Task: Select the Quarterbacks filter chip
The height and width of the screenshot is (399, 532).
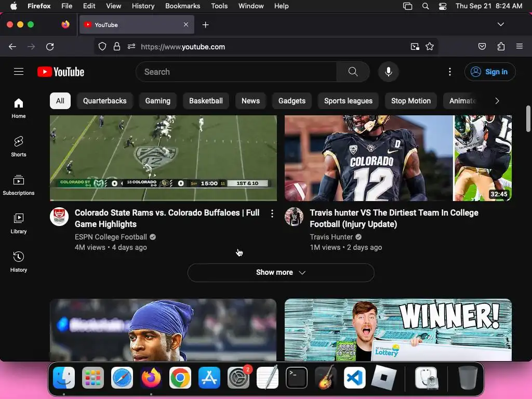Action: click(105, 101)
